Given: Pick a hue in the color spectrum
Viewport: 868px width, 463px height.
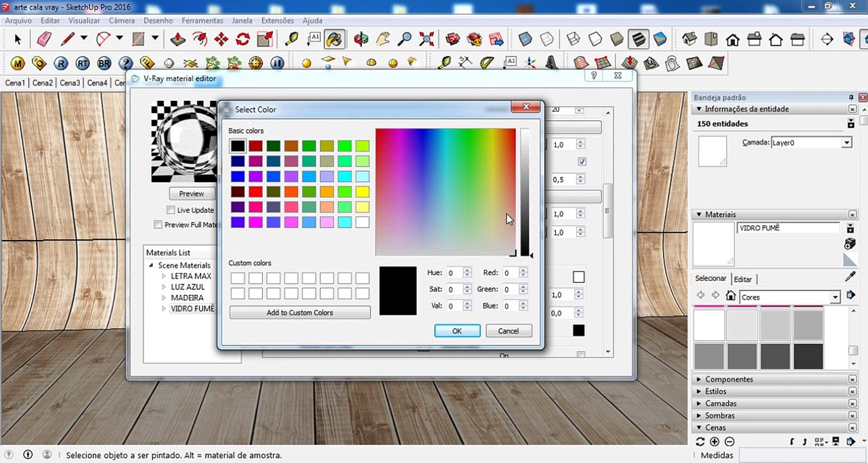Looking at the screenshot, I should 445,192.
